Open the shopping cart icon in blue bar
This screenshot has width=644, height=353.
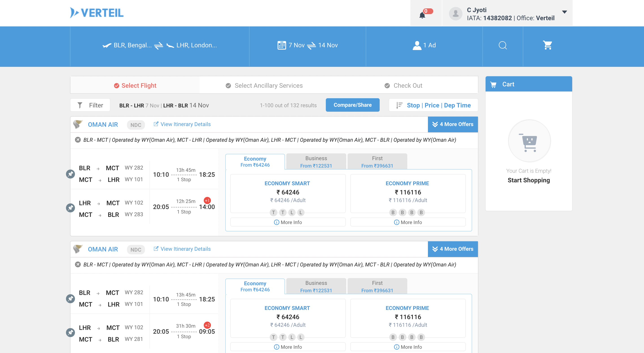point(548,46)
